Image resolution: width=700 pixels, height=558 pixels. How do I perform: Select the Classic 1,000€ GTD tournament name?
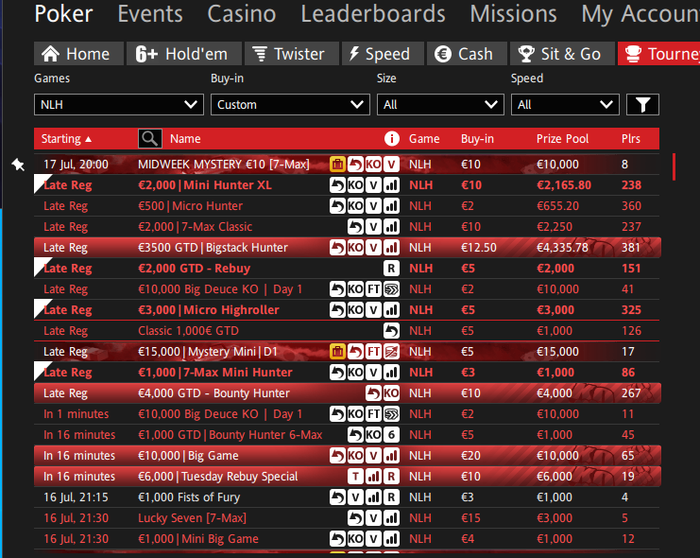point(188,331)
